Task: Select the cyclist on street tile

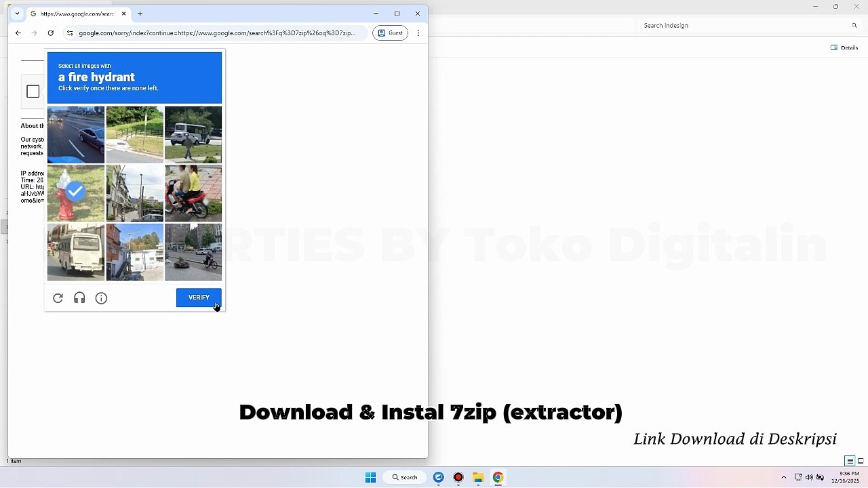Action: pos(193,252)
